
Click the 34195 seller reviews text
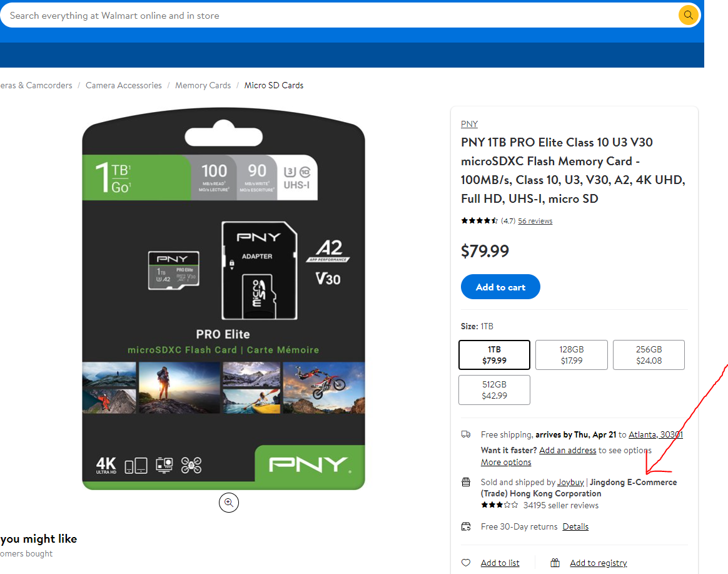coord(561,505)
